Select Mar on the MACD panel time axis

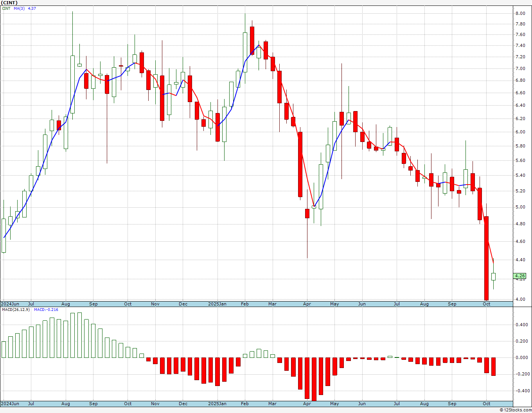tap(272, 404)
